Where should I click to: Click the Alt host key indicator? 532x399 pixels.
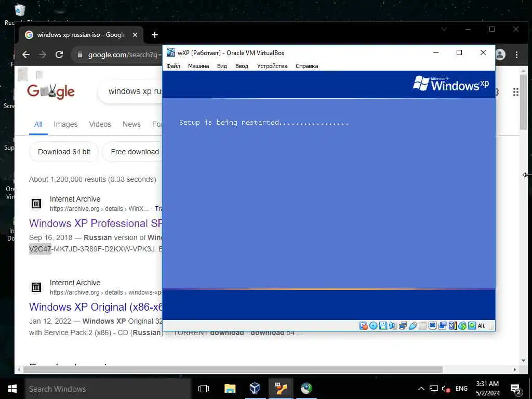tap(481, 326)
